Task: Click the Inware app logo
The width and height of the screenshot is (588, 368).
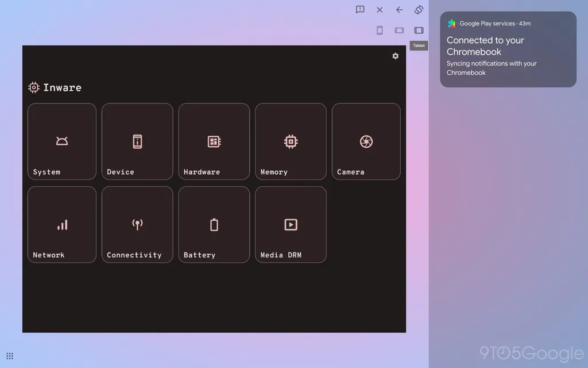Action: (34, 87)
